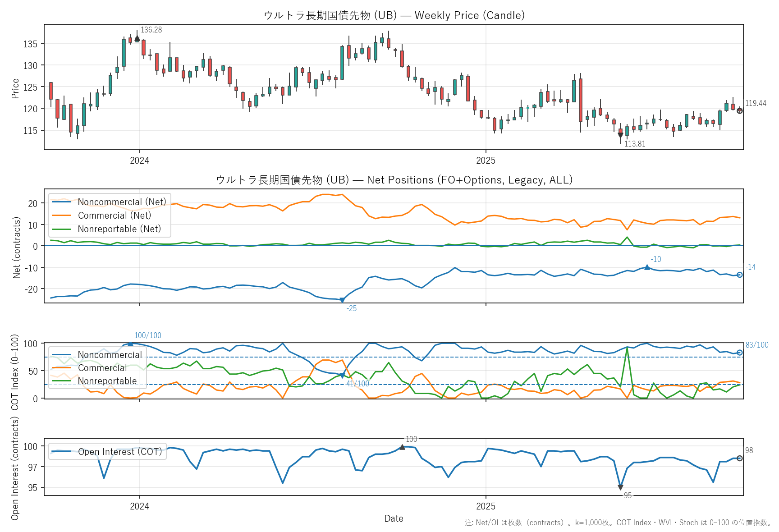This screenshot has width=779, height=532.
Task: Click the Weekly Price (Candle) chart title
Action: [394, 15]
